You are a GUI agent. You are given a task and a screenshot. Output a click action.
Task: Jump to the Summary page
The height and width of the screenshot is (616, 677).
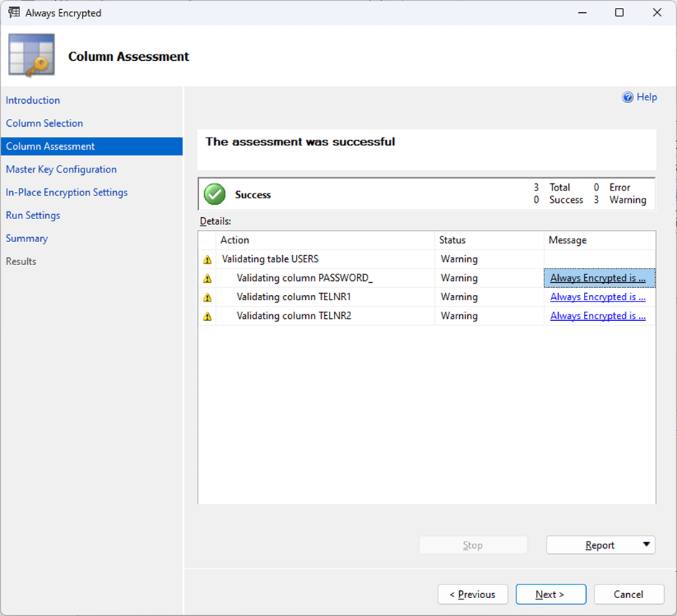click(x=27, y=238)
